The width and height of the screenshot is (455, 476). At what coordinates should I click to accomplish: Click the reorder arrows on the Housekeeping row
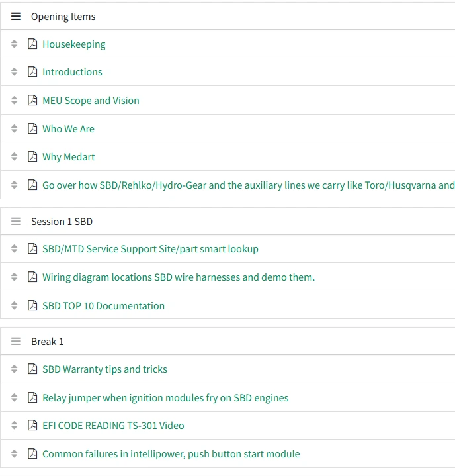[x=15, y=44]
